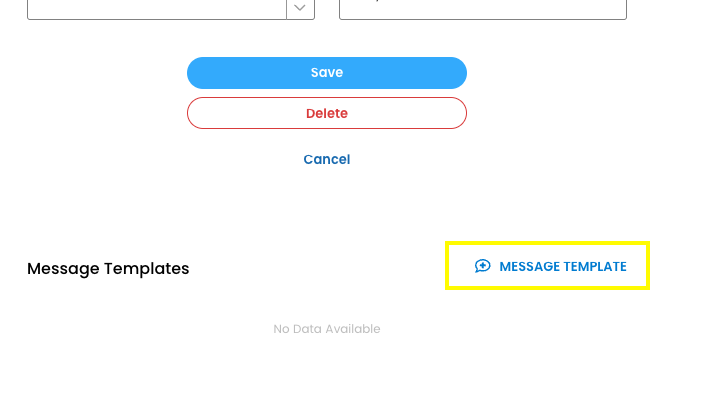Click inside the input box right of the dropdown
This screenshot has width=726, height=419.
point(483,8)
